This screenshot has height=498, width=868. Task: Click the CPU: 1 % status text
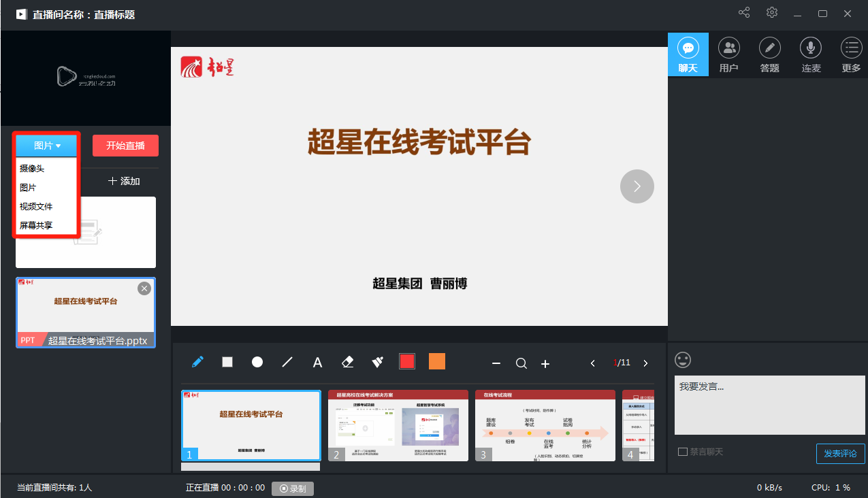pyautogui.click(x=831, y=488)
